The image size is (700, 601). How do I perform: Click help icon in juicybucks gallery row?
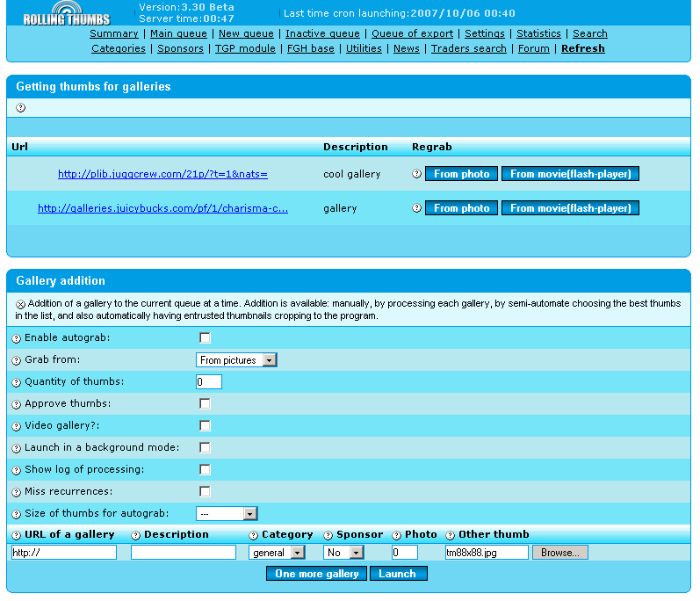(416, 208)
